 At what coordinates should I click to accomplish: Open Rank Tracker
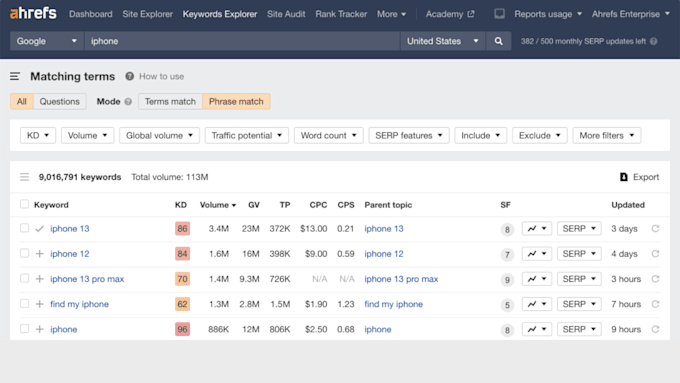(x=341, y=14)
